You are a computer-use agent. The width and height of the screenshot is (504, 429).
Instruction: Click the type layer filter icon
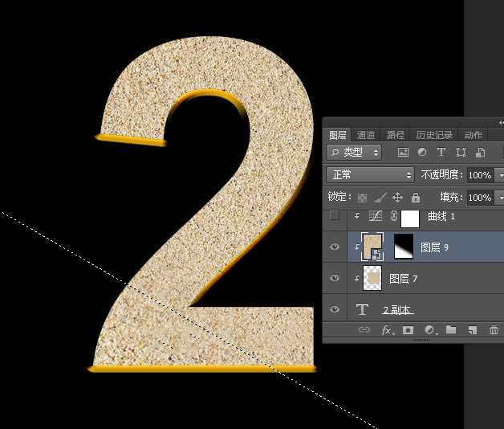441,152
